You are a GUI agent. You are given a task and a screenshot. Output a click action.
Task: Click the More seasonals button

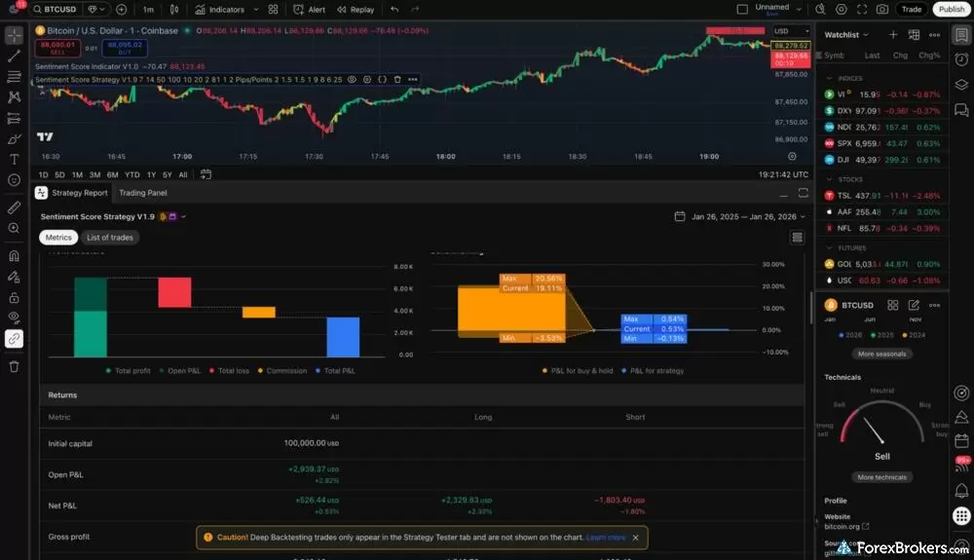[x=881, y=354]
